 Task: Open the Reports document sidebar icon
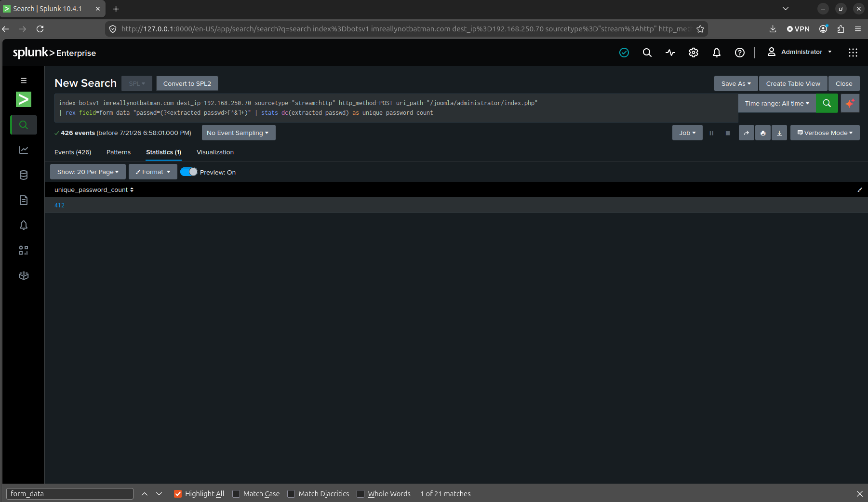(24, 200)
